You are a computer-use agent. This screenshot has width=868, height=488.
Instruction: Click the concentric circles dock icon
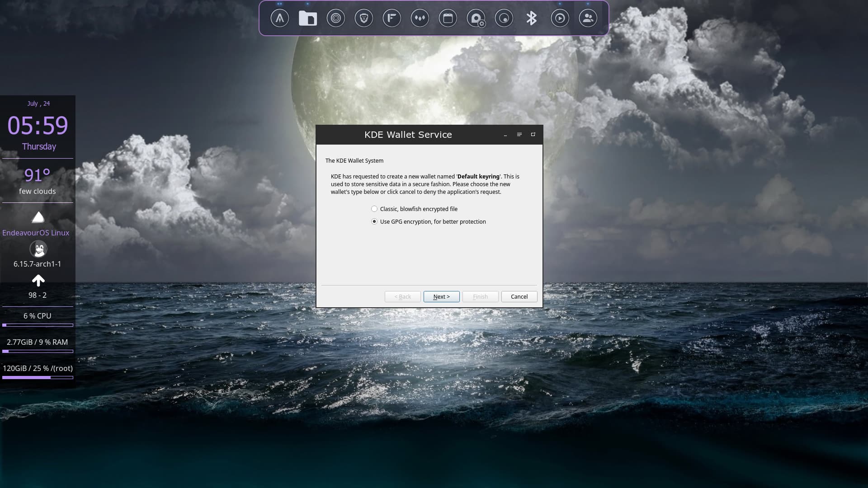click(335, 19)
